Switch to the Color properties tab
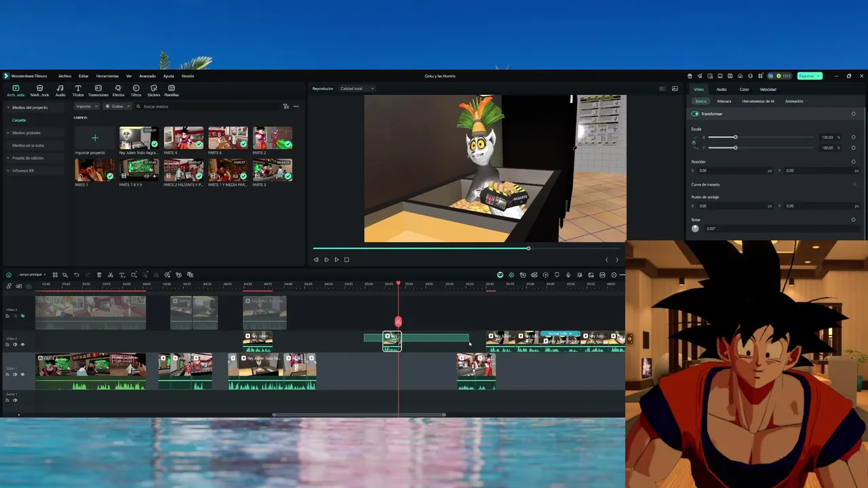 click(x=744, y=89)
